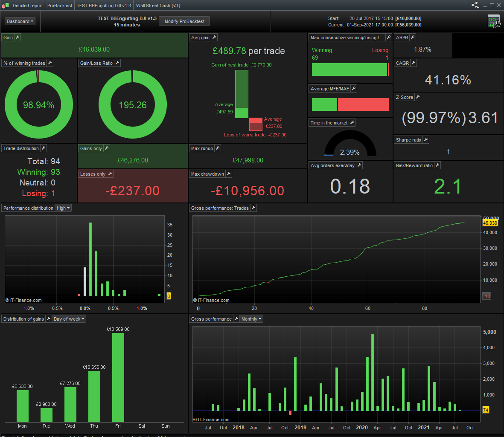Viewport: 504px width, 437px height.
Task: Click the Mon £6,638.00 gains bar
Action: [x=23, y=406]
